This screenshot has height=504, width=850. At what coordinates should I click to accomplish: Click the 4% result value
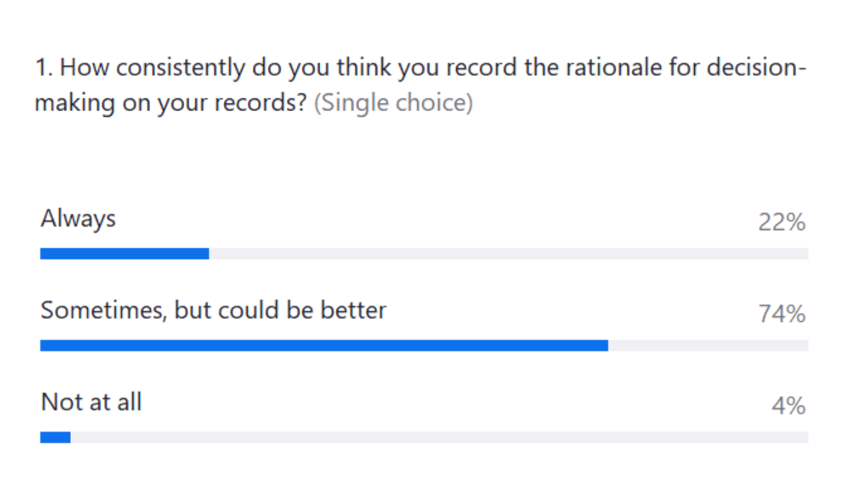[789, 406]
